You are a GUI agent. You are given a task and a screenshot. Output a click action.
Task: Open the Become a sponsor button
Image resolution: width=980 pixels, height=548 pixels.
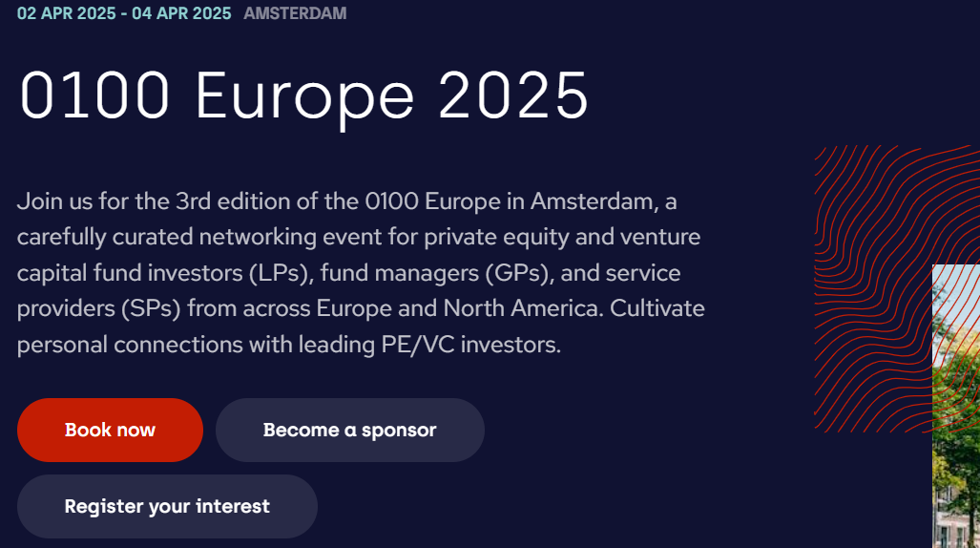pos(350,431)
